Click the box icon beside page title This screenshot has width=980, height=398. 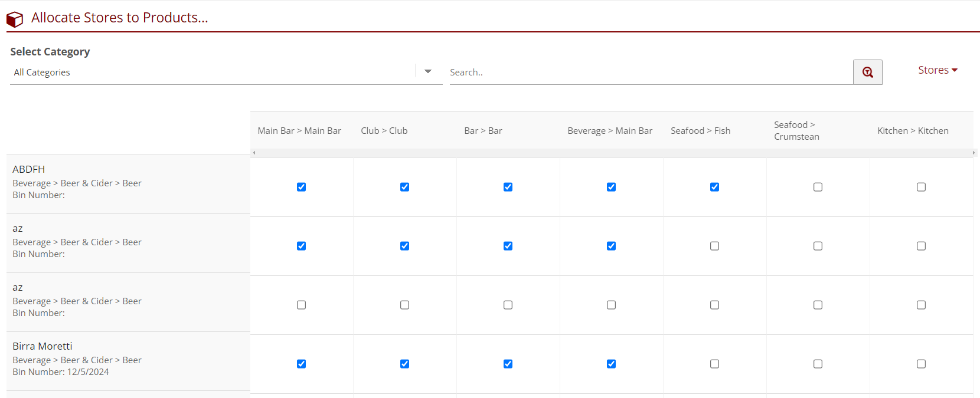coord(15,19)
